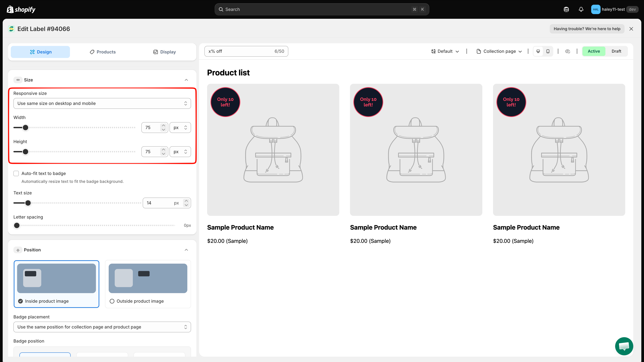Click the Size section resize icon
Viewport: 644px width, 362px height.
click(x=18, y=80)
